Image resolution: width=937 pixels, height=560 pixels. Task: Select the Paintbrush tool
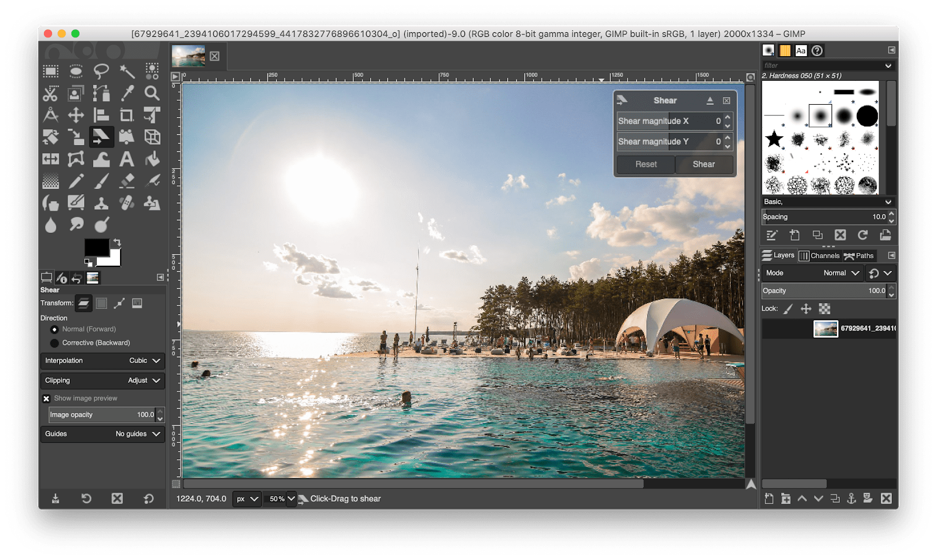(101, 180)
